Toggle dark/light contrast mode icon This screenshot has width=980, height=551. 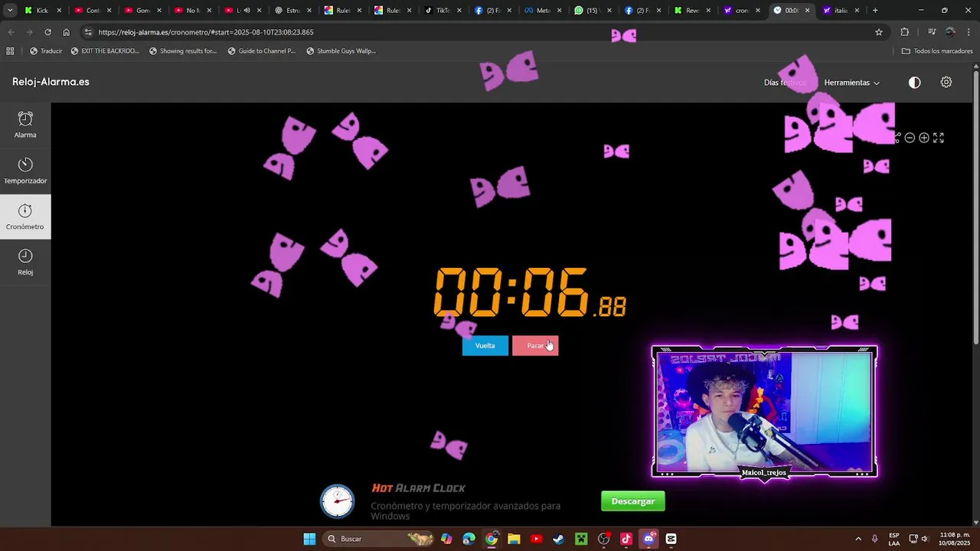pyautogui.click(x=914, y=83)
